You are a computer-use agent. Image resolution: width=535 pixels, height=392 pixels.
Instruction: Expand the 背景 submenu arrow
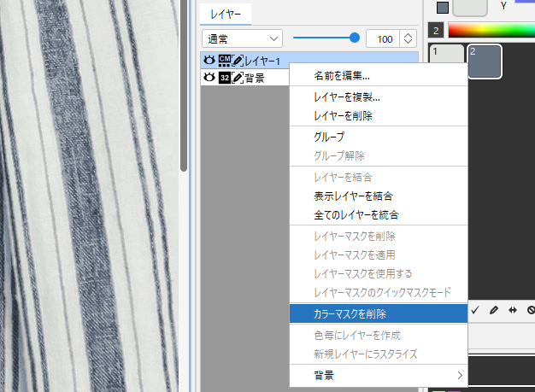[460, 375]
